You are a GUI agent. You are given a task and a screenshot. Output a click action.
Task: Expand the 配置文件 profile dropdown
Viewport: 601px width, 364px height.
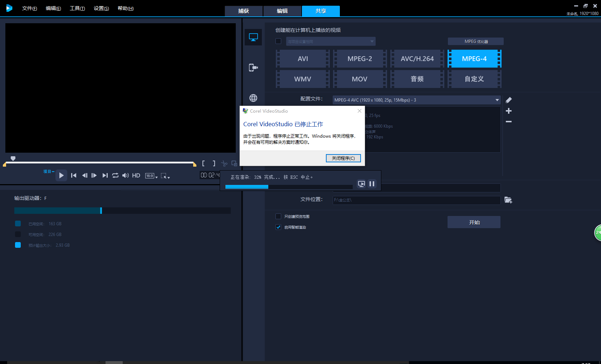(416, 100)
